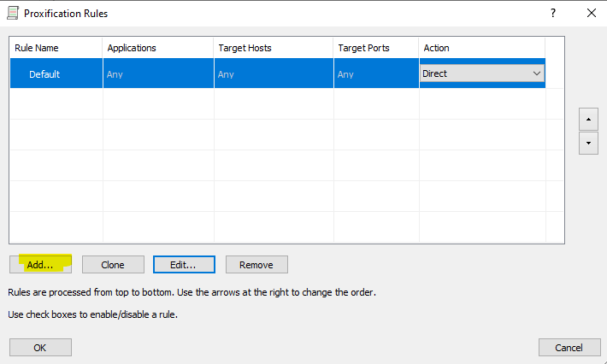Clone the selected rule
Viewport: 607px width, 364px height.
click(x=113, y=265)
